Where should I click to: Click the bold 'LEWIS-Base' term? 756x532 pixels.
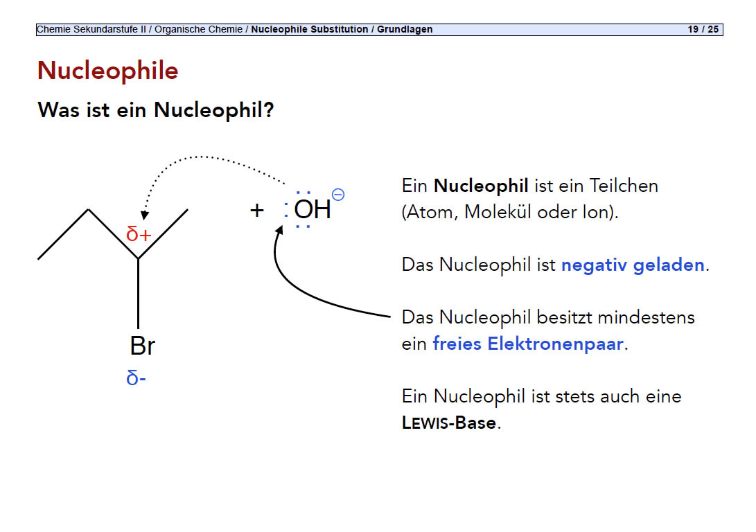pyautogui.click(x=449, y=423)
